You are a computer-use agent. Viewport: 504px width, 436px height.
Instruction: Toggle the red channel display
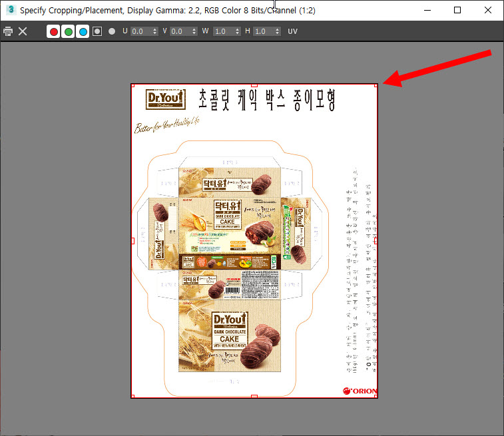click(x=53, y=31)
